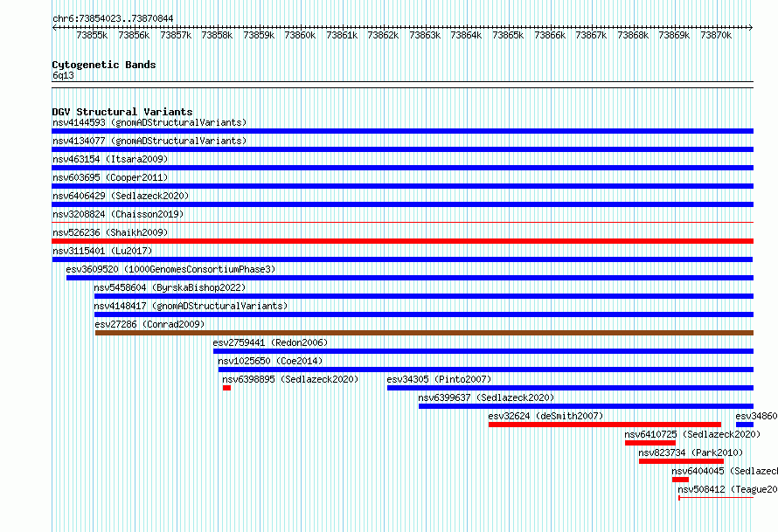This screenshot has height=532, width=778.
Task: Select the nsv463154 blue variant bar
Action: (402, 168)
